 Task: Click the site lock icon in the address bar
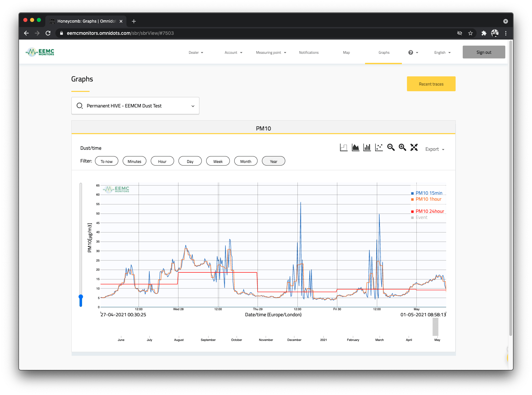[62, 33]
